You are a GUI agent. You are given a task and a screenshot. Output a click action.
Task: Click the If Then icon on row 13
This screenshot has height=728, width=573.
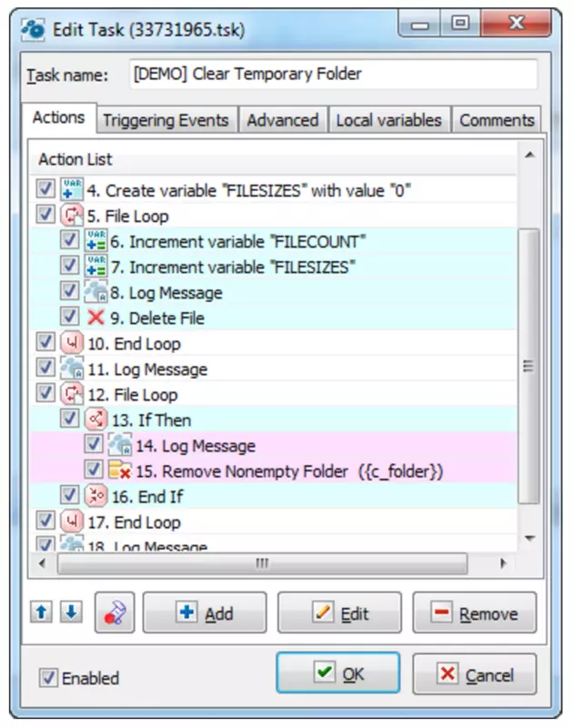click(96, 420)
